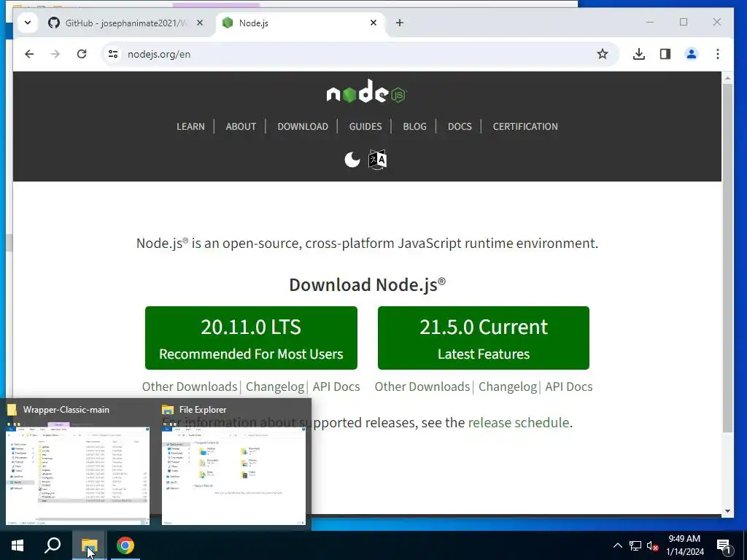This screenshot has width=747, height=560.
Task: Open Chrome three-dot menu
Action: pos(718,54)
